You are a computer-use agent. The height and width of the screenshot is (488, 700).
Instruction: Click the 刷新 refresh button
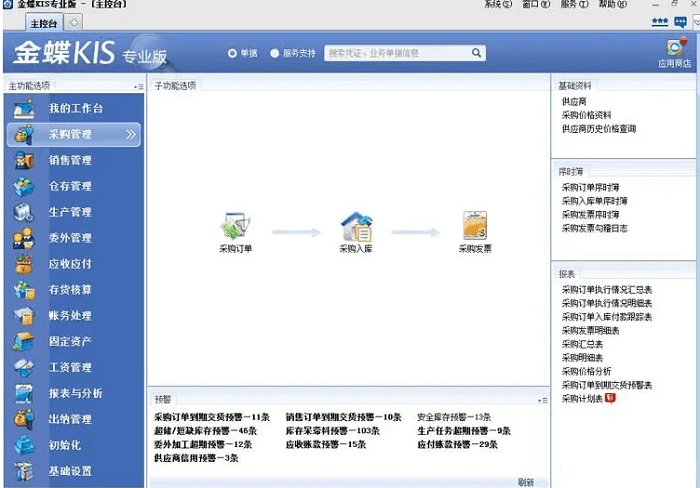click(526, 482)
